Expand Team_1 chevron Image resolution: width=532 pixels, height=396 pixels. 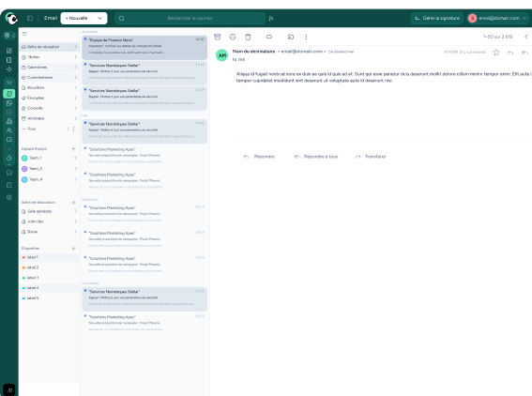(75, 159)
